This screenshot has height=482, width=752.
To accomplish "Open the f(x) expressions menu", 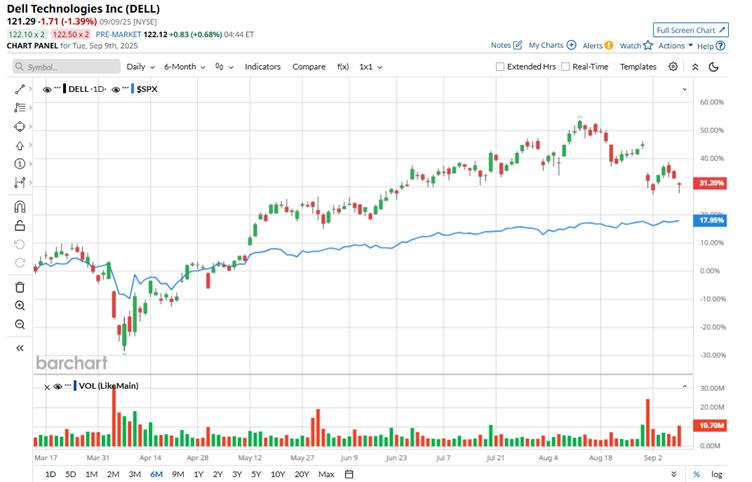I will pos(343,67).
